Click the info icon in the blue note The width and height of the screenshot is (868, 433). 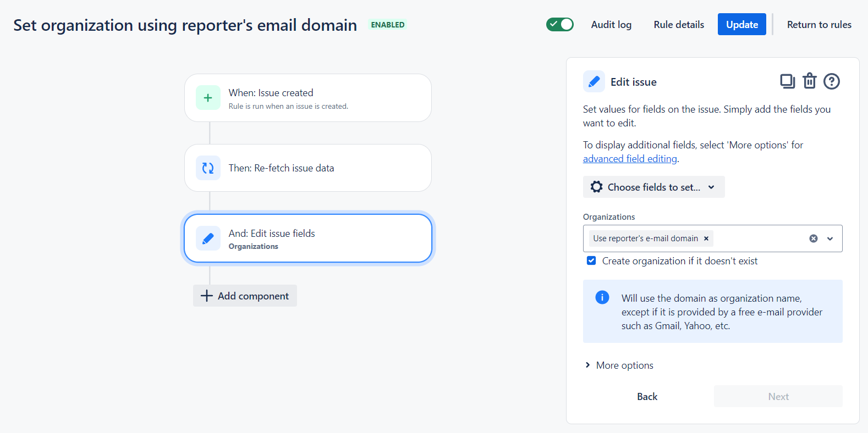tap(602, 297)
